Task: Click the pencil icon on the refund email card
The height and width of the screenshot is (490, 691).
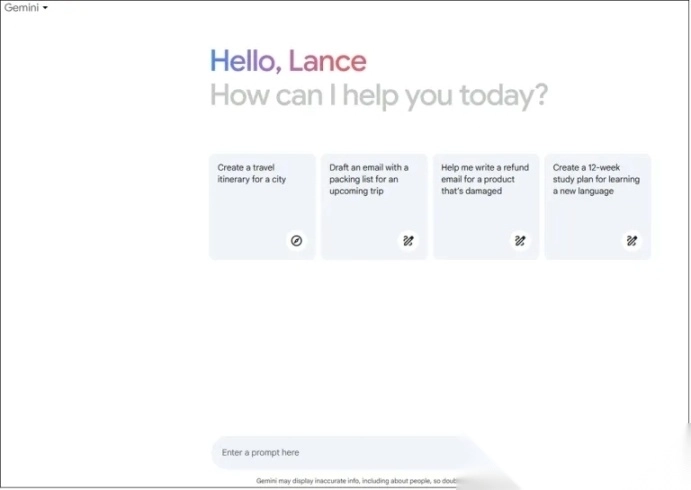Action: [x=520, y=240]
